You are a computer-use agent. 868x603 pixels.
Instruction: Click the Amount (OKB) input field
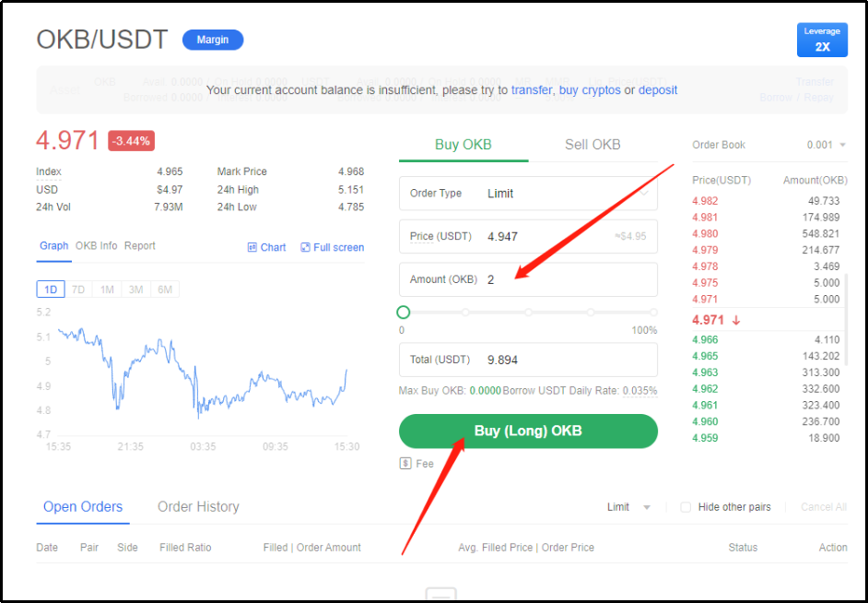coord(528,279)
